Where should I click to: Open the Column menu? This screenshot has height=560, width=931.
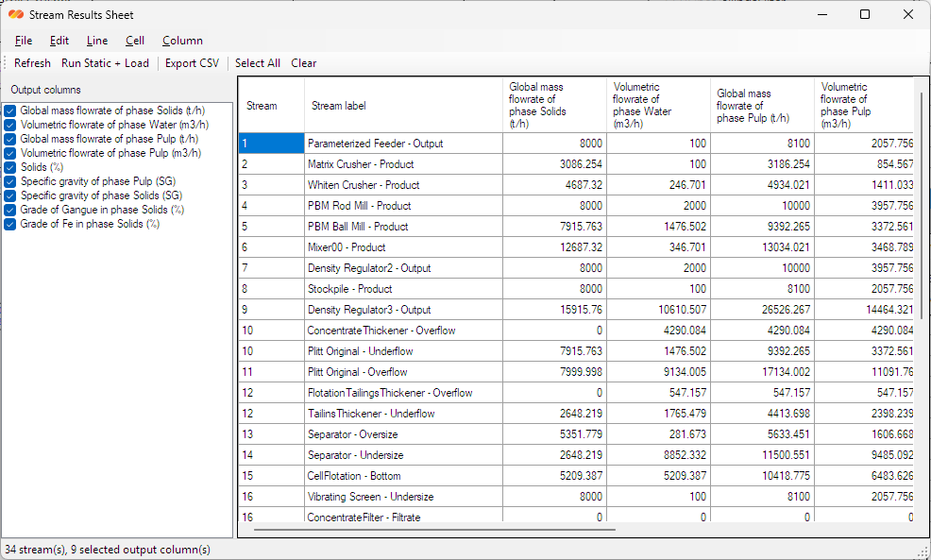pos(182,41)
